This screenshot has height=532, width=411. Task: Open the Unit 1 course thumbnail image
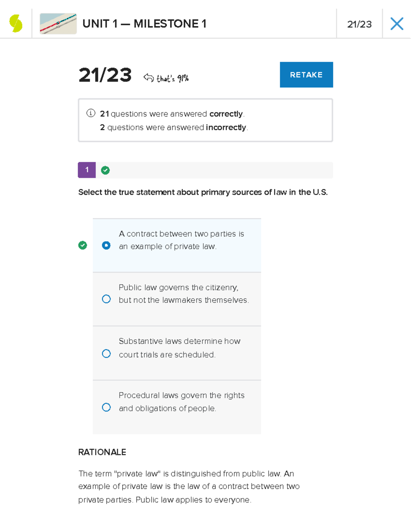(58, 24)
